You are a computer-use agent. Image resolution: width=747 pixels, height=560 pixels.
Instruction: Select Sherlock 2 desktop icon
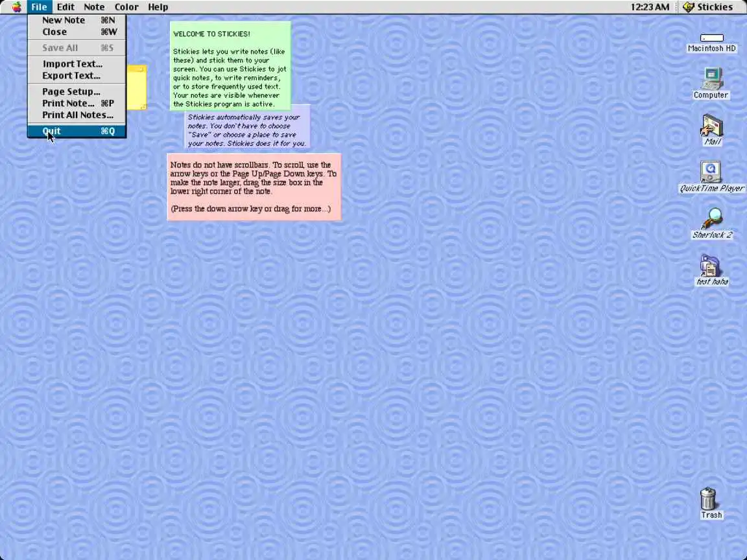pos(712,224)
